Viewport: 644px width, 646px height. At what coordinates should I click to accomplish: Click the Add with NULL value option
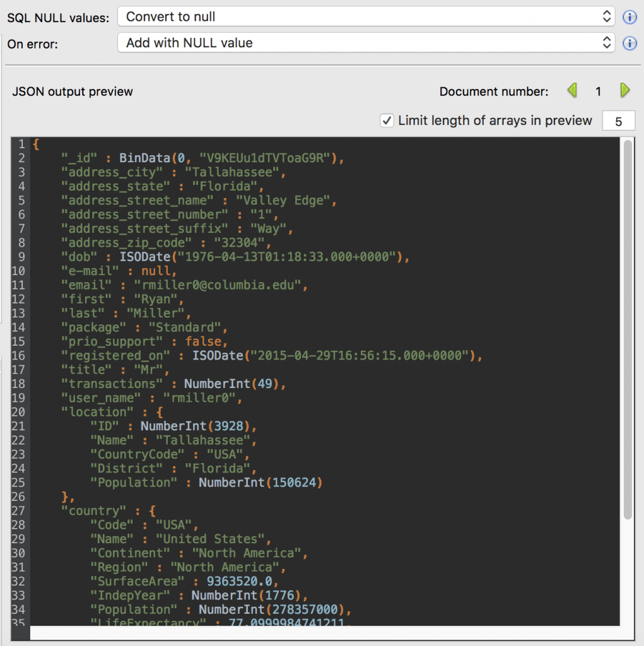(189, 43)
